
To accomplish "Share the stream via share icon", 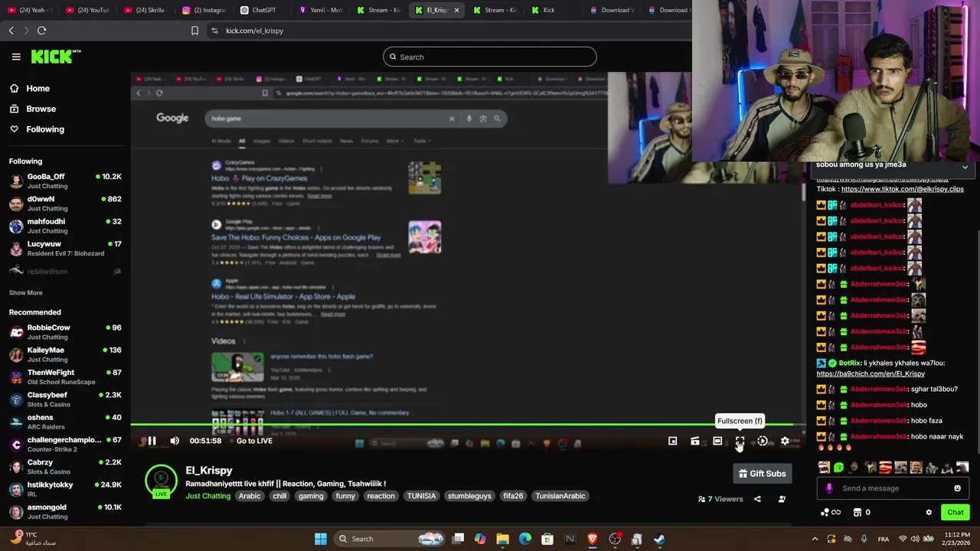I will pos(757,499).
